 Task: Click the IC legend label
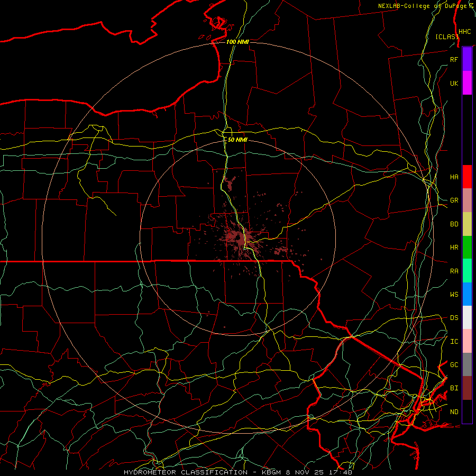tap(454, 341)
